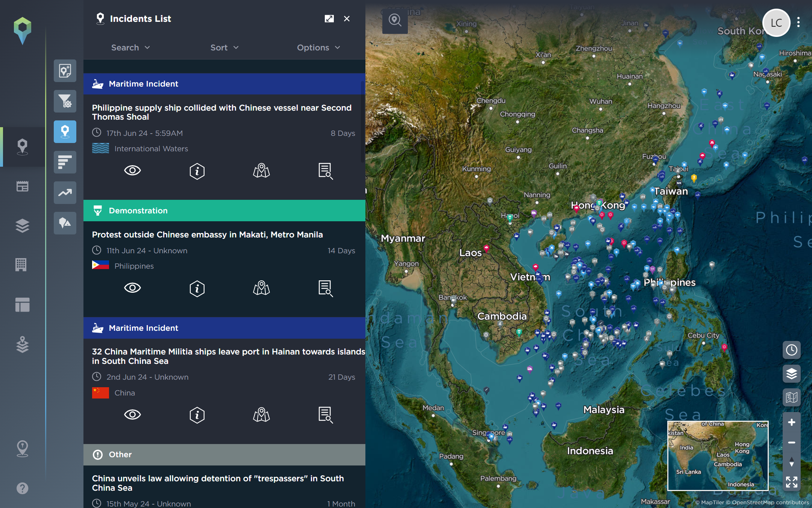Open report for Philippine supply ship incident
This screenshot has height=508, width=812.
326,171
